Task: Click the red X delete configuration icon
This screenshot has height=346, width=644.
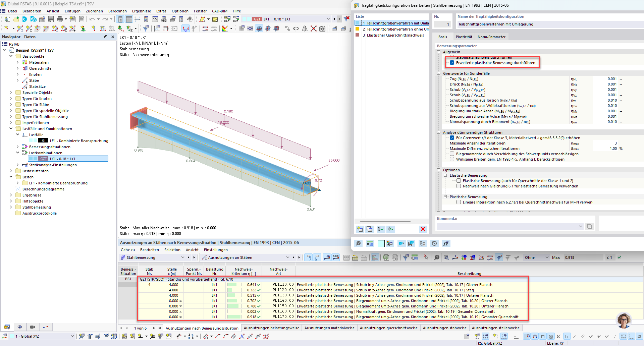Action: tap(423, 229)
